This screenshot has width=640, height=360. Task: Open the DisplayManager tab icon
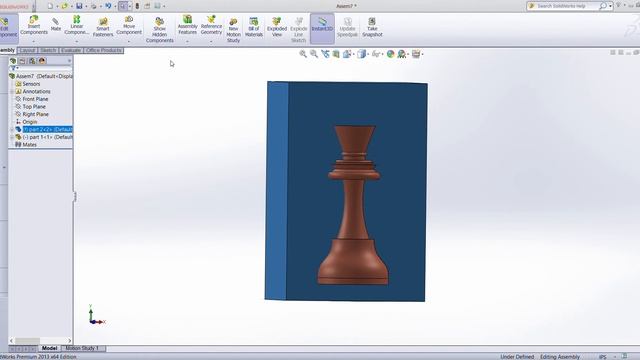click(x=42, y=61)
